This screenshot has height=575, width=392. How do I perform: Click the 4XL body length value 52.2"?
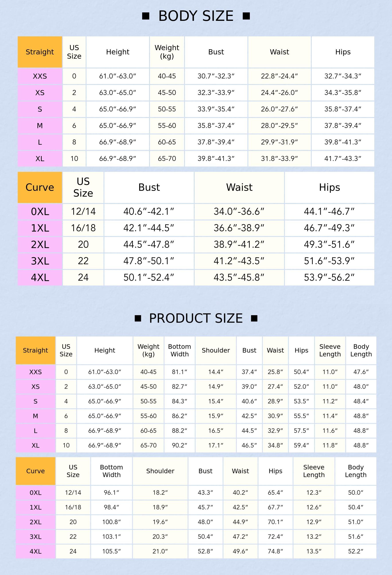pos(356,551)
